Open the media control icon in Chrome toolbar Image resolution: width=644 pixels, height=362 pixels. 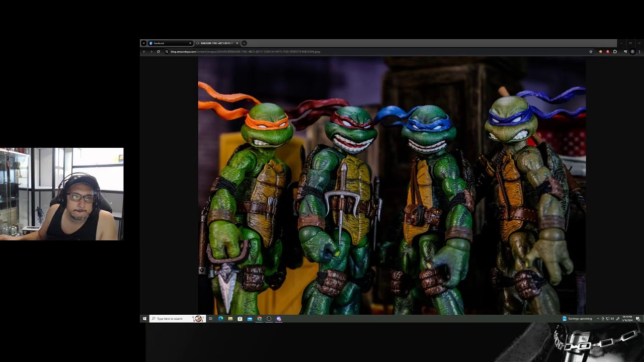(x=625, y=52)
